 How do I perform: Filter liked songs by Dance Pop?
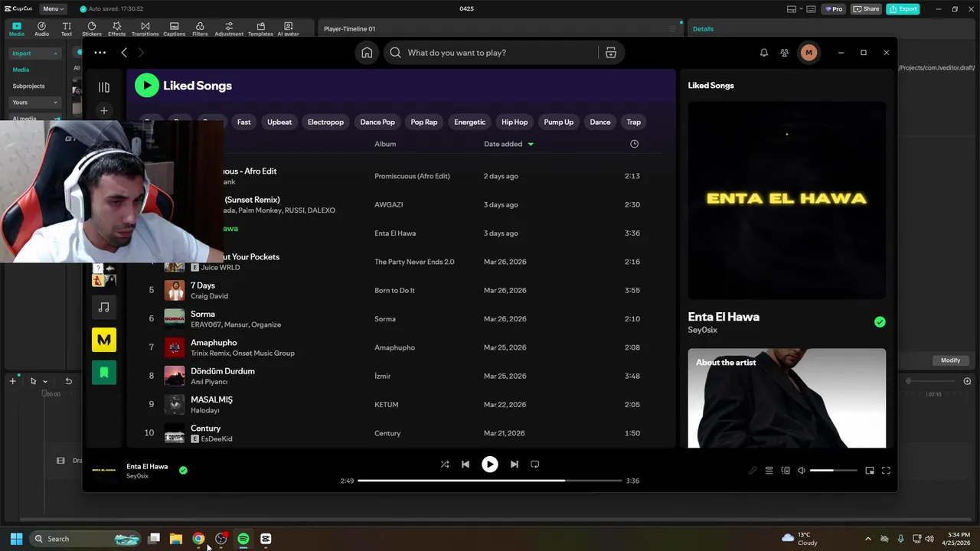pos(377,122)
